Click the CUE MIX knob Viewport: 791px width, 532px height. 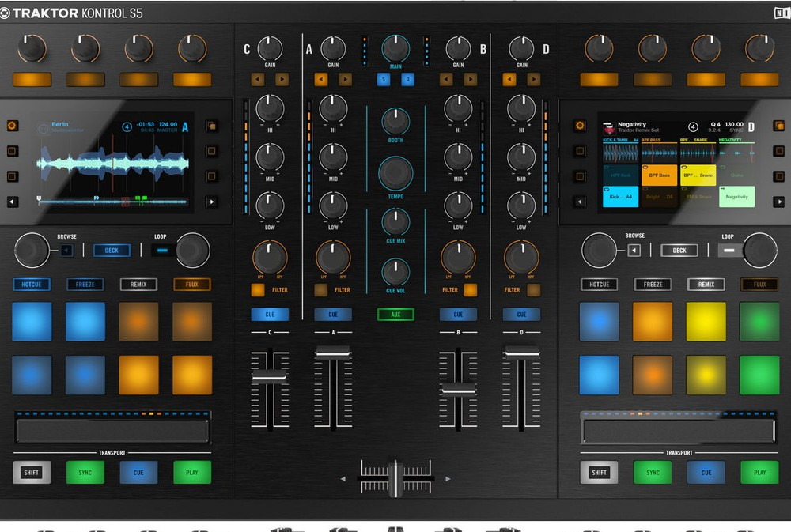(395, 221)
